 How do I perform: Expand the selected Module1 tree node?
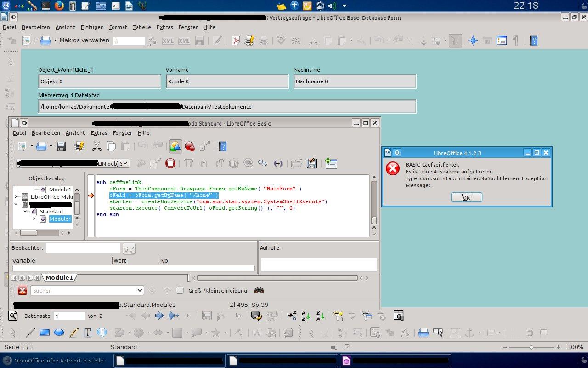34,219
